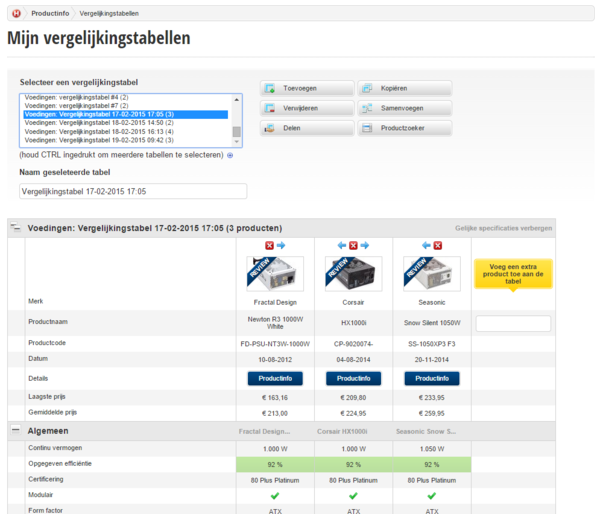Click the Verwijderen button
This screenshot has width=600, height=514.
307,108
